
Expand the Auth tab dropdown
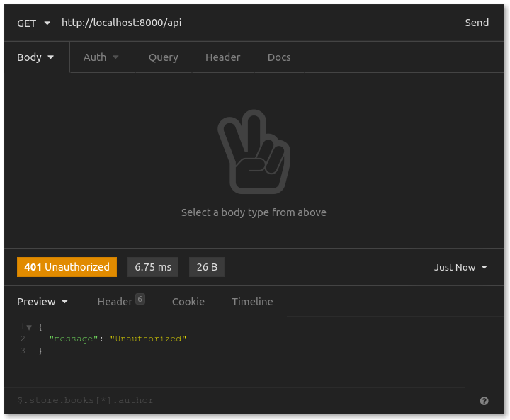click(x=101, y=57)
